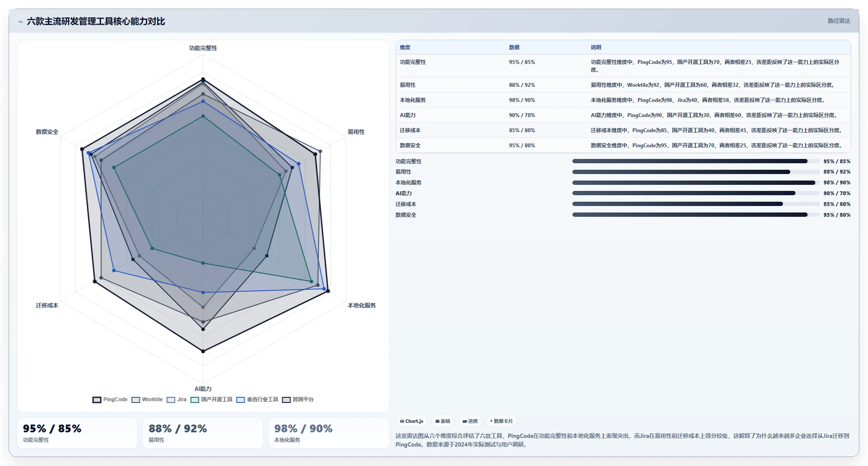Click the 迁移成本 axis label on the radar
Image resolution: width=868 pixels, height=466 pixels.
(47, 305)
